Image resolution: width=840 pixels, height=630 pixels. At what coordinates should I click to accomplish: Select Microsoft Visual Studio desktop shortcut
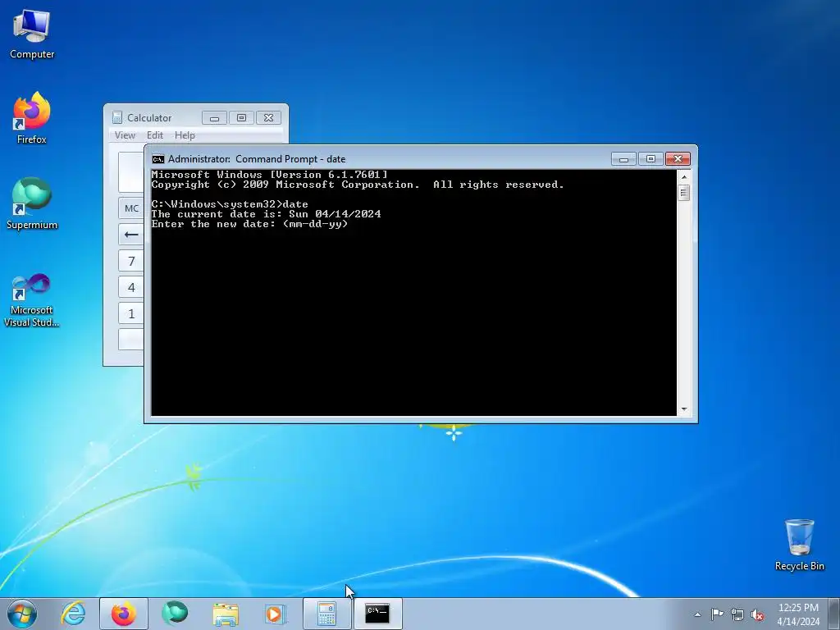pyautogui.click(x=32, y=300)
